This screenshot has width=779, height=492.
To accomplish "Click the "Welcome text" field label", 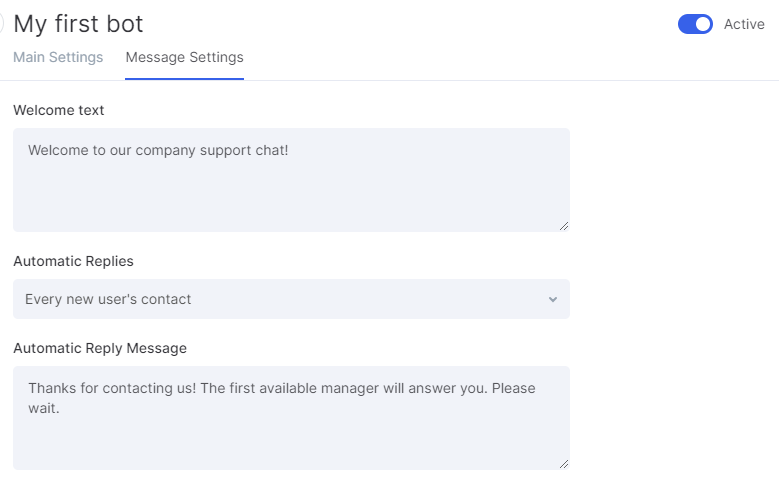I will click(x=59, y=110).
